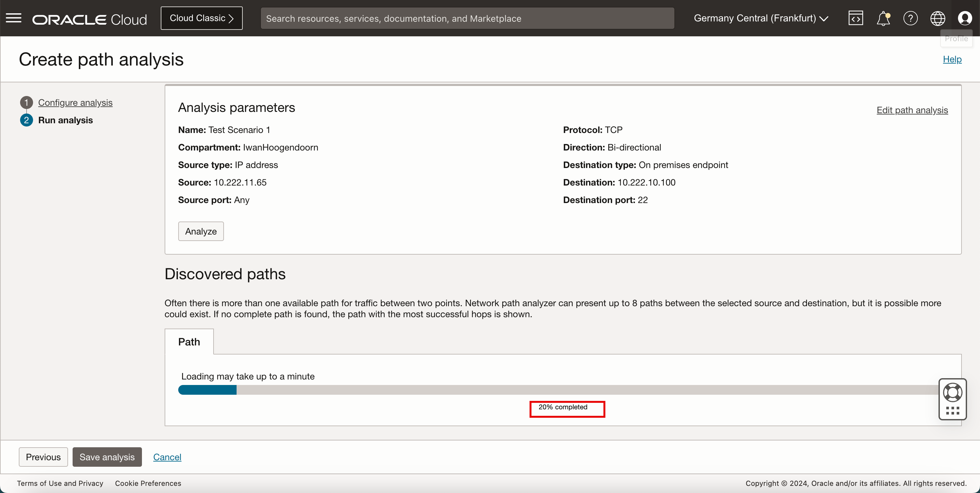Click the lifebuoy support widget
Screen dimensions: 980x493
tap(952, 392)
